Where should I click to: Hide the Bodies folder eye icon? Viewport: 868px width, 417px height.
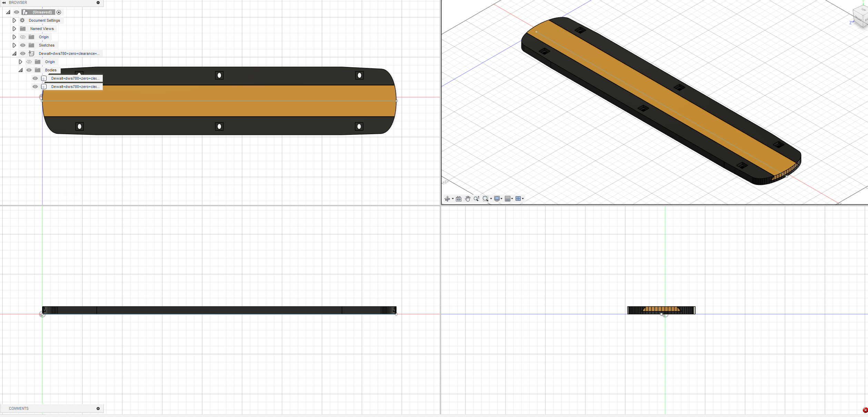[29, 70]
